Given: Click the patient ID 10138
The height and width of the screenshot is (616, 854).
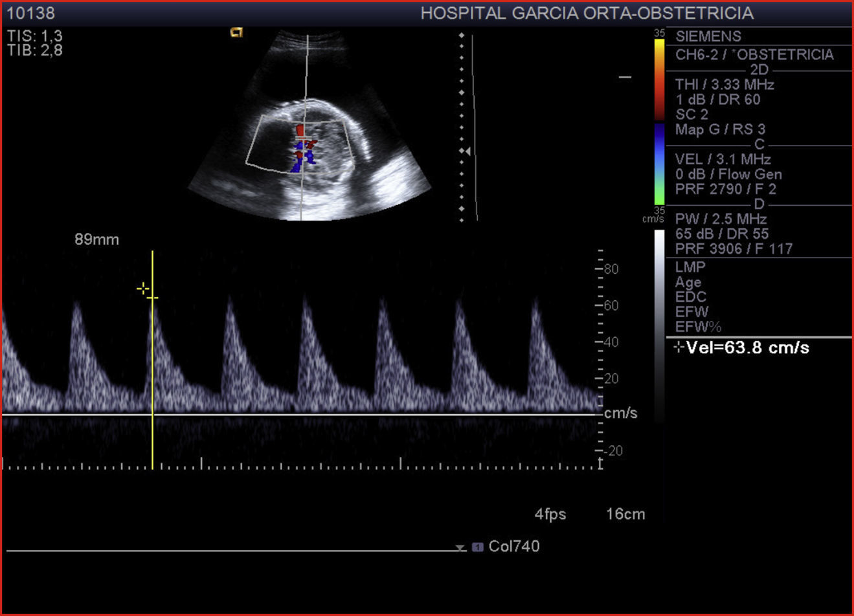Looking at the screenshot, I should click(30, 13).
